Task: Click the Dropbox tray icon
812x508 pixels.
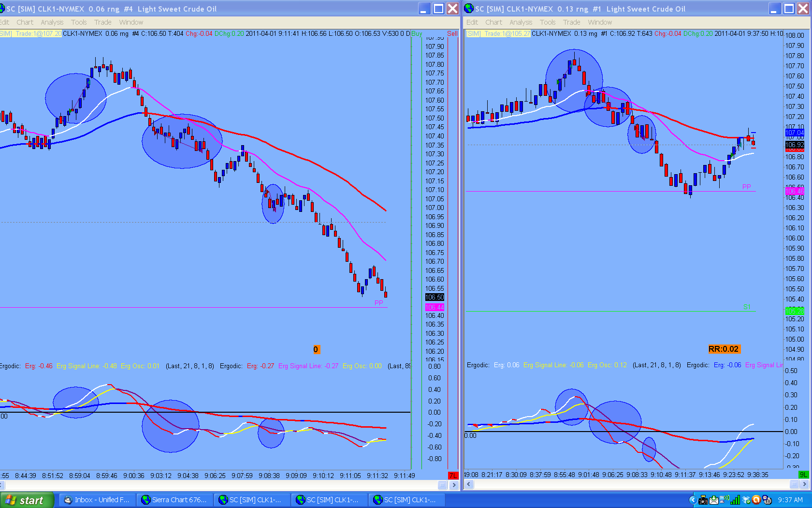Action: [746, 500]
